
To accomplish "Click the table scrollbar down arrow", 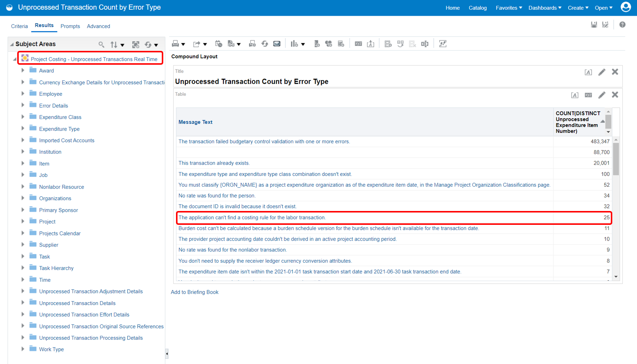I will coord(616,277).
